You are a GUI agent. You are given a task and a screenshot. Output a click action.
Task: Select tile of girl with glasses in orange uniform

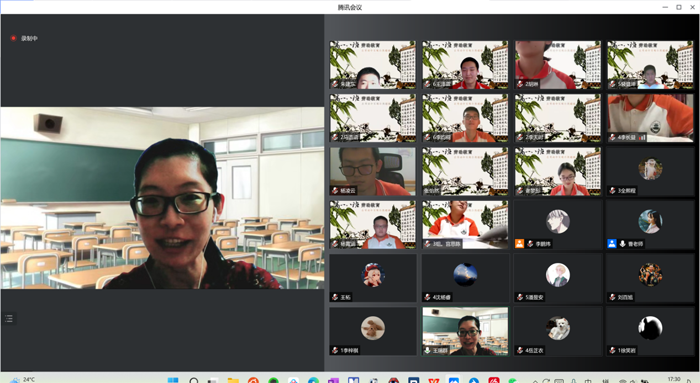pos(558,172)
